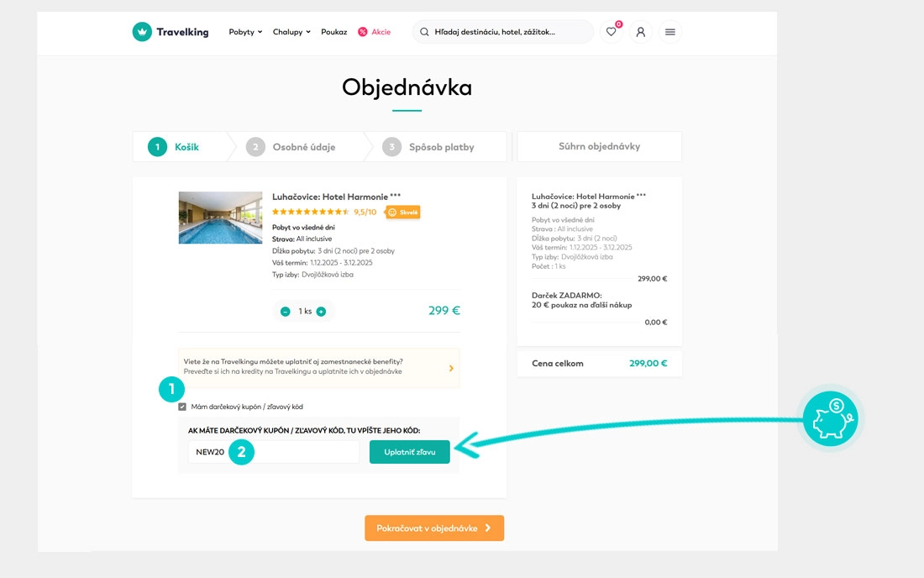
Task: Click the piggy bank savings icon
Action: pyautogui.click(x=830, y=419)
